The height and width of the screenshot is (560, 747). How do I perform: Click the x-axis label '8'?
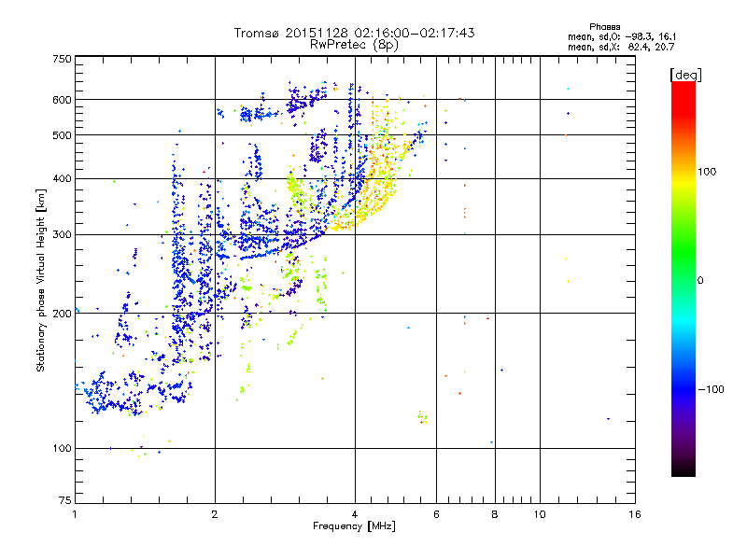coord(495,514)
